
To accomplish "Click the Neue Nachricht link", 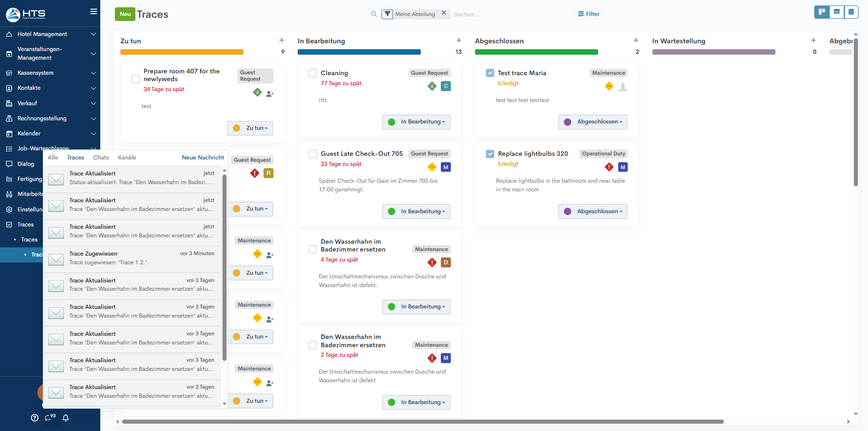I will (203, 158).
